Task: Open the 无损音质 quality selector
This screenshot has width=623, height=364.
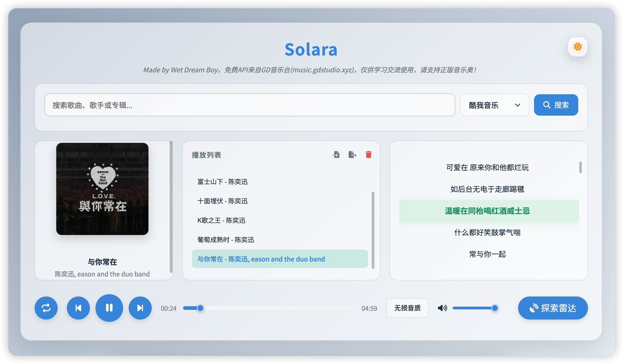Action: click(x=407, y=308)
